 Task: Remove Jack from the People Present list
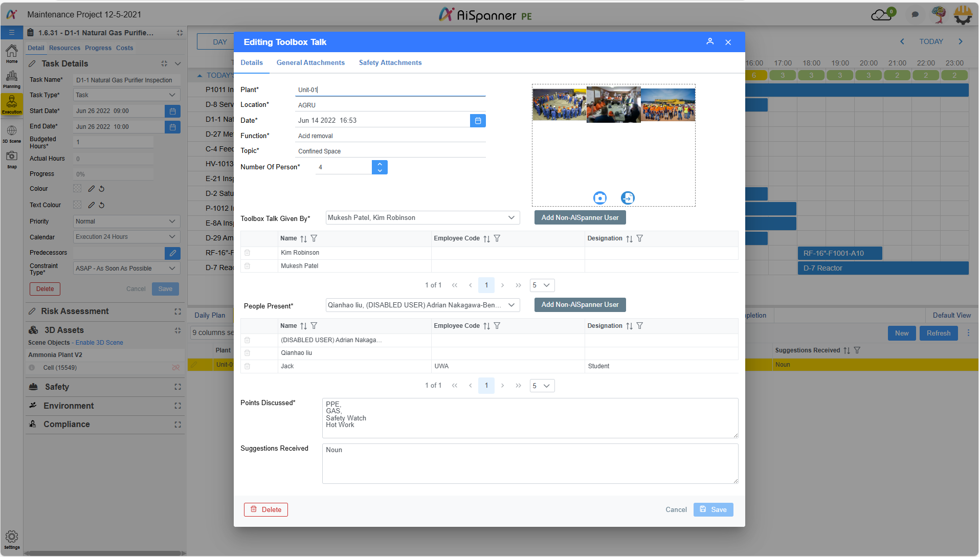coord(248,366)
